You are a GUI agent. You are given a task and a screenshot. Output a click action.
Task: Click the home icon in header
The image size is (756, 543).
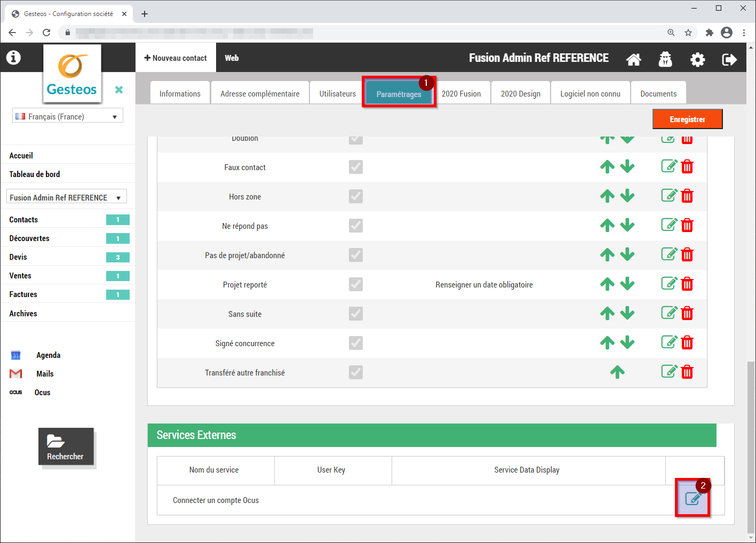633,59
